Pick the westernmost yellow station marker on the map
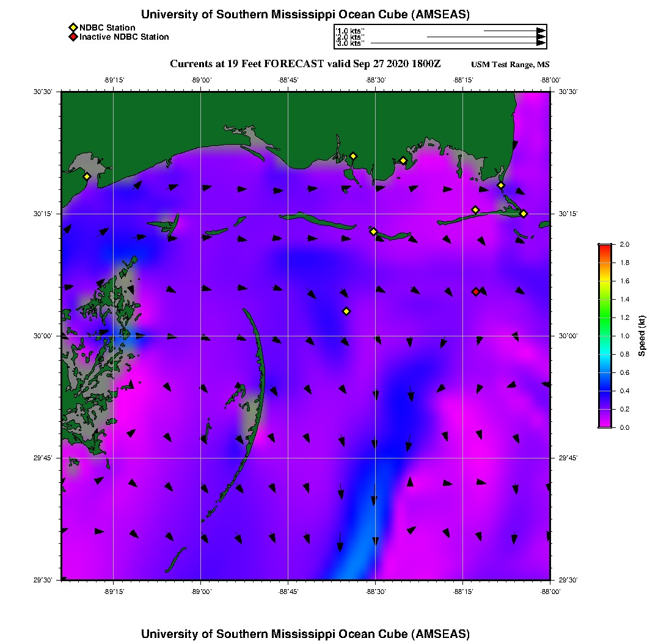Screen dimensions: 672x641 [x=87, y=176]
